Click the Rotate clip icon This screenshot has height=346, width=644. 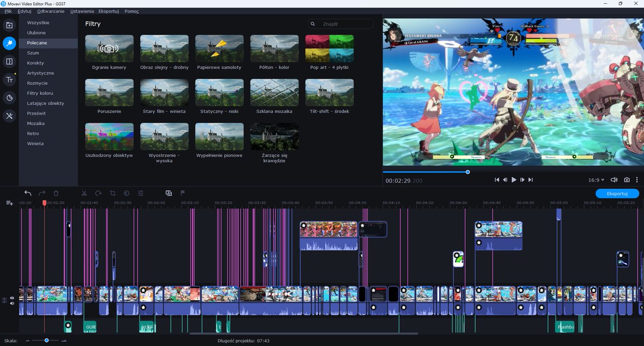[x=98, y=193]
